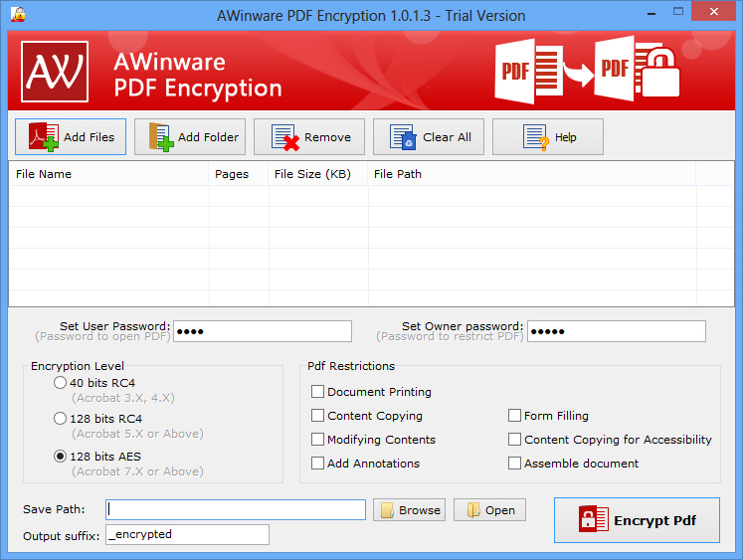Click the Encrypt Pdf button label
Image resolution: width=743 pixels, height=560 pixels.
coord(654,520)
